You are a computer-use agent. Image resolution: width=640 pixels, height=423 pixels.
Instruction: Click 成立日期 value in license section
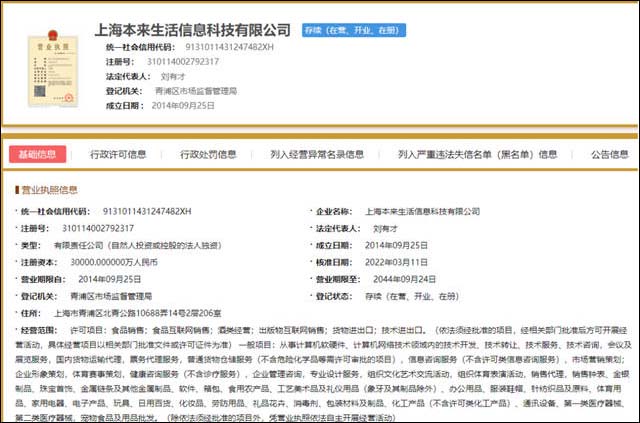(x=396, y=245)
